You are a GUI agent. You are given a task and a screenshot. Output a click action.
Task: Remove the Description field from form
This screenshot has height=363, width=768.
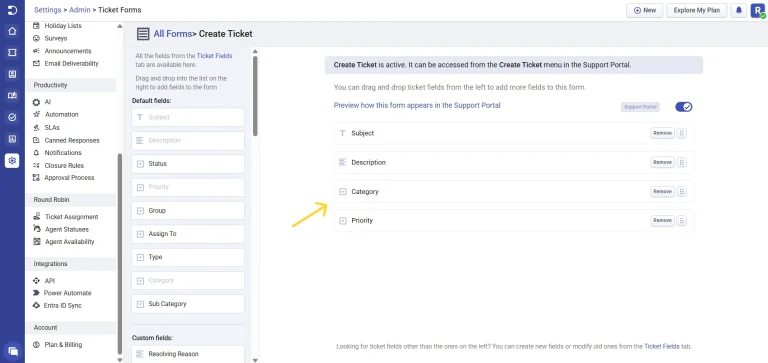tap(662, 163)
